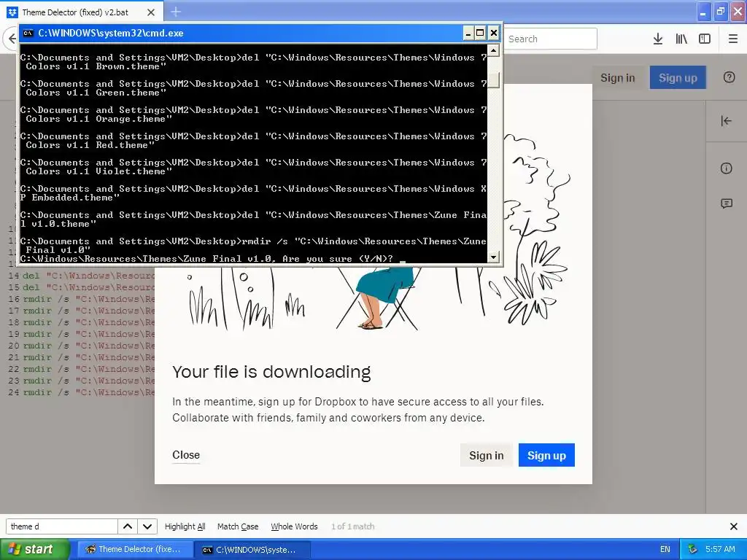Click the 'Your file is downloading' heading
The image size is (747, 560).
[271, 372]
